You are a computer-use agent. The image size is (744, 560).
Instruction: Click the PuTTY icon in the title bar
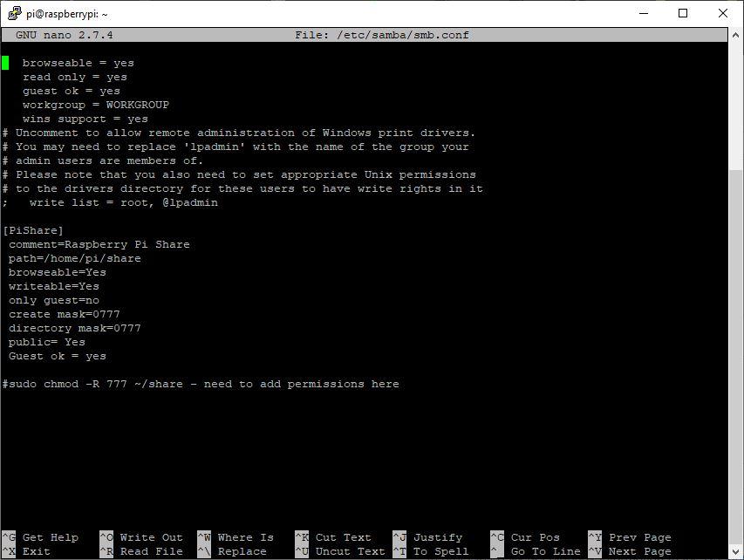coord(14,13)
